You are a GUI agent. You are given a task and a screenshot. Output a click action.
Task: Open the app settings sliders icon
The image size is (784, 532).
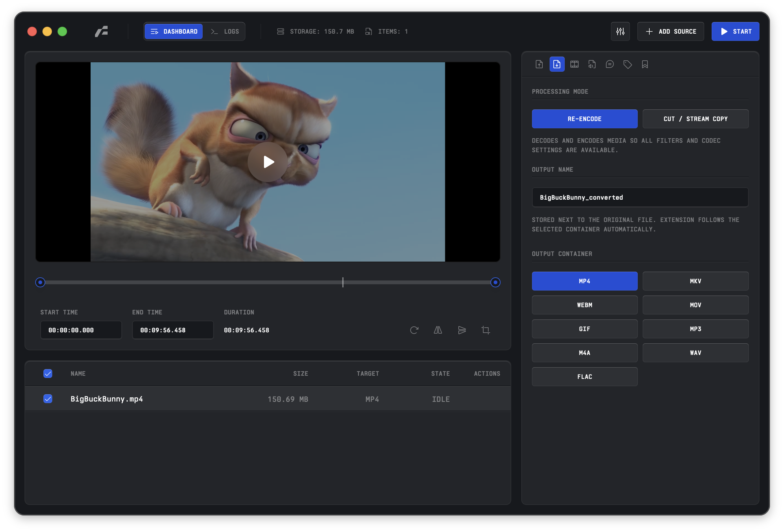620,31
